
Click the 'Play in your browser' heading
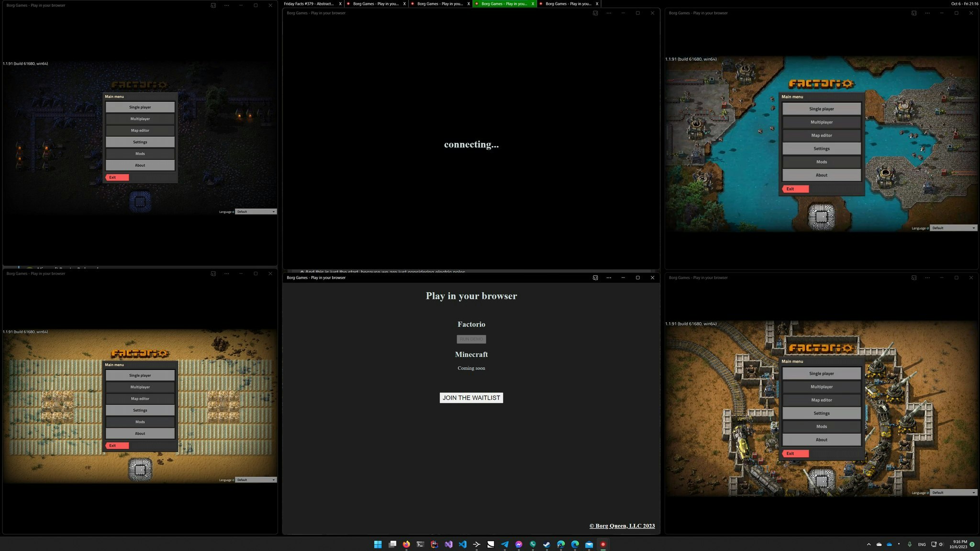pyautogui.click(x=471, y=296)
